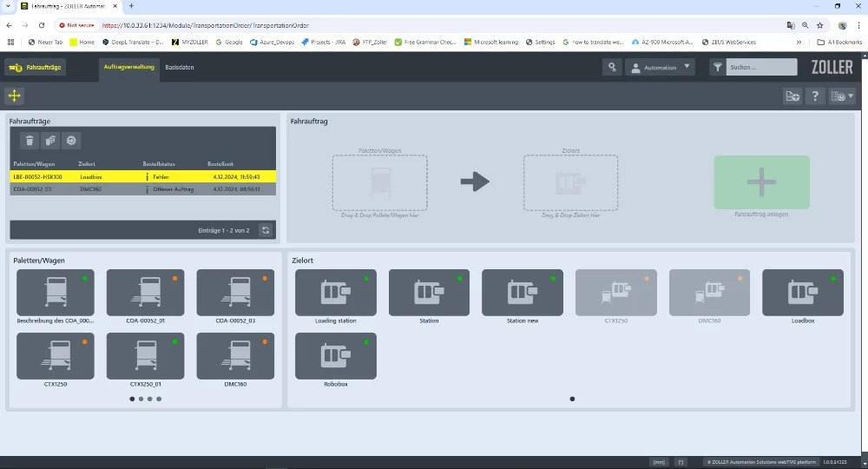This screenshot has height=469, width=868.
Task: Click the yellow move arrows icon
Action: tap(15, 96)
